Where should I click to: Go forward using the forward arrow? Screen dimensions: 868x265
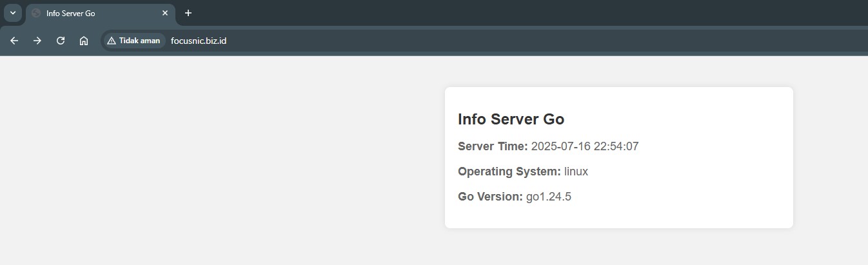click(37, 41)
